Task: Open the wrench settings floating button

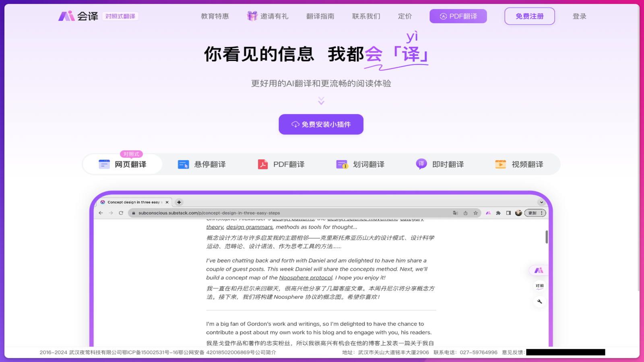Action: [x=540, y=301]
